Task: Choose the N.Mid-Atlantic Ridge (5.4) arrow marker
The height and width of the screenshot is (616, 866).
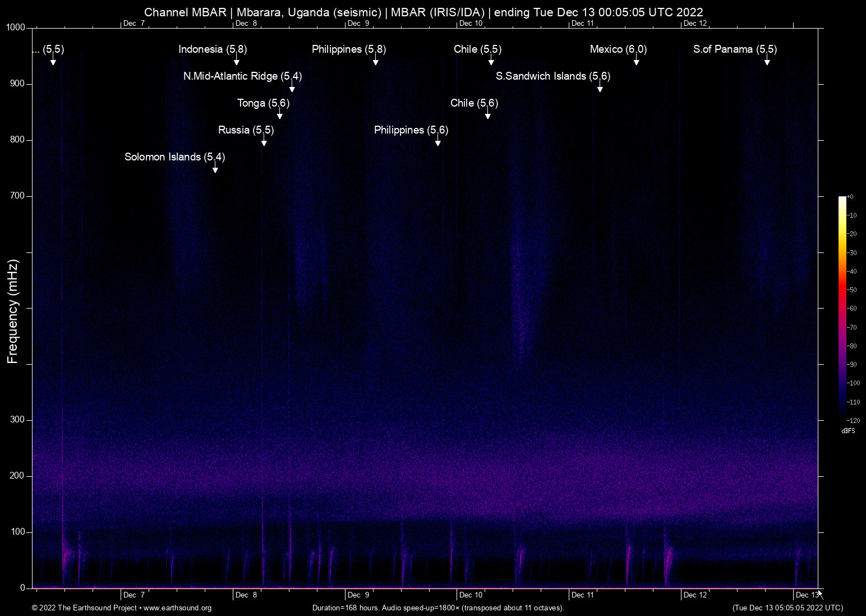Action: pyautogui.click(x=292, y=88)
